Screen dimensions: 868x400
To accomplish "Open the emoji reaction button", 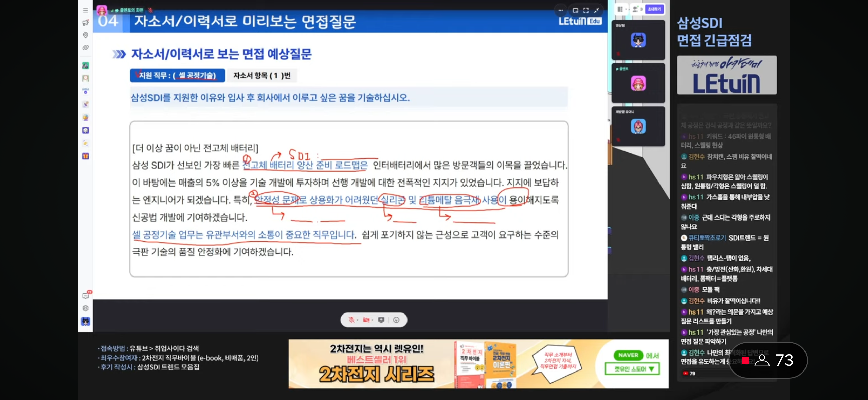I will pyautogui.click(x=396, y=320).
